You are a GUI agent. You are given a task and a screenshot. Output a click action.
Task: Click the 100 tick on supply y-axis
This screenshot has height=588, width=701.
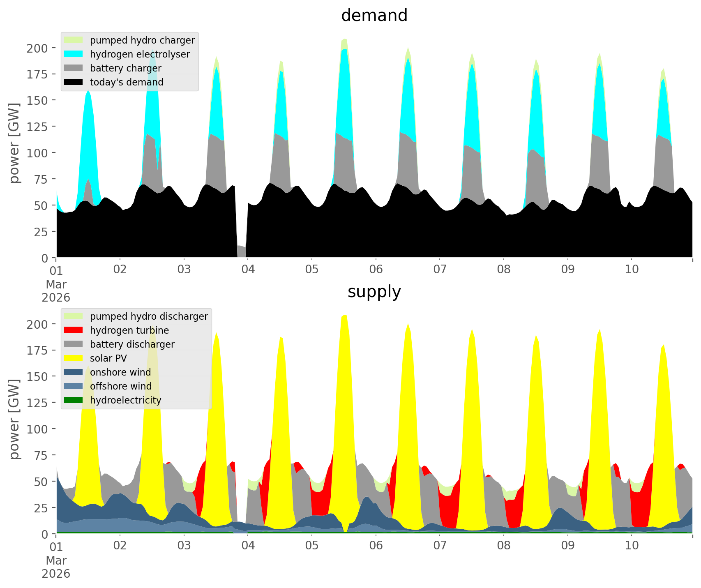click(37, 429)
